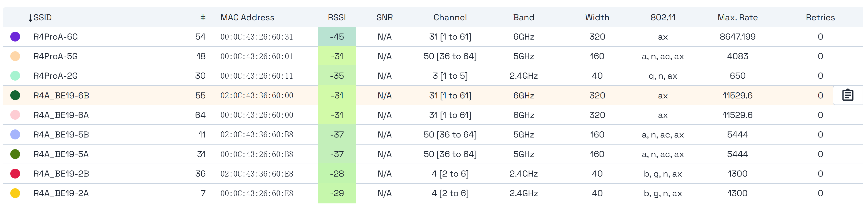Click the red dot for R4A_BE19-2B

[15, 174]
